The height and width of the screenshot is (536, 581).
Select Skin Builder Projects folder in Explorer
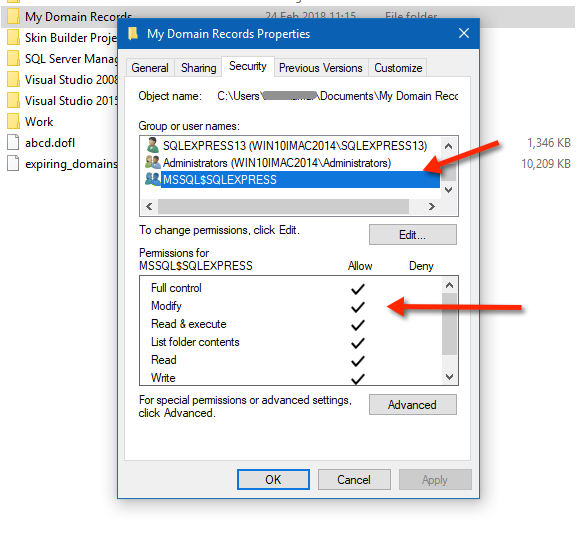tap(70, 38)
